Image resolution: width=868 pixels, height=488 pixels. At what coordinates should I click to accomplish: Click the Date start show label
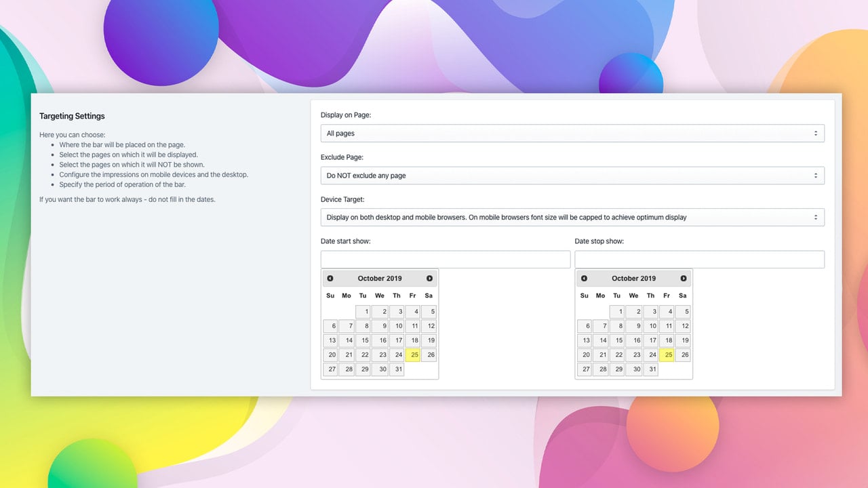pos(346,241)
